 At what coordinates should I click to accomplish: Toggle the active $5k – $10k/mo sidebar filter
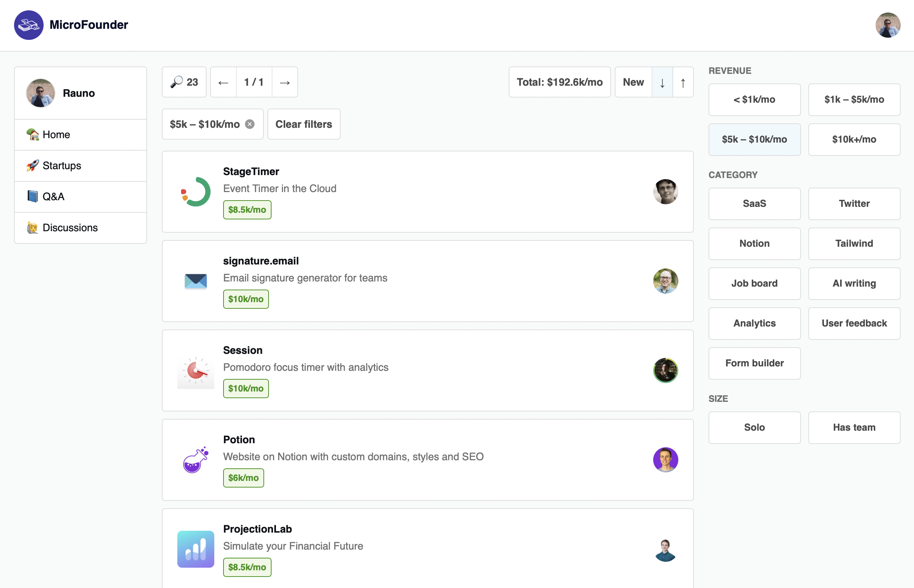(754, 139)
